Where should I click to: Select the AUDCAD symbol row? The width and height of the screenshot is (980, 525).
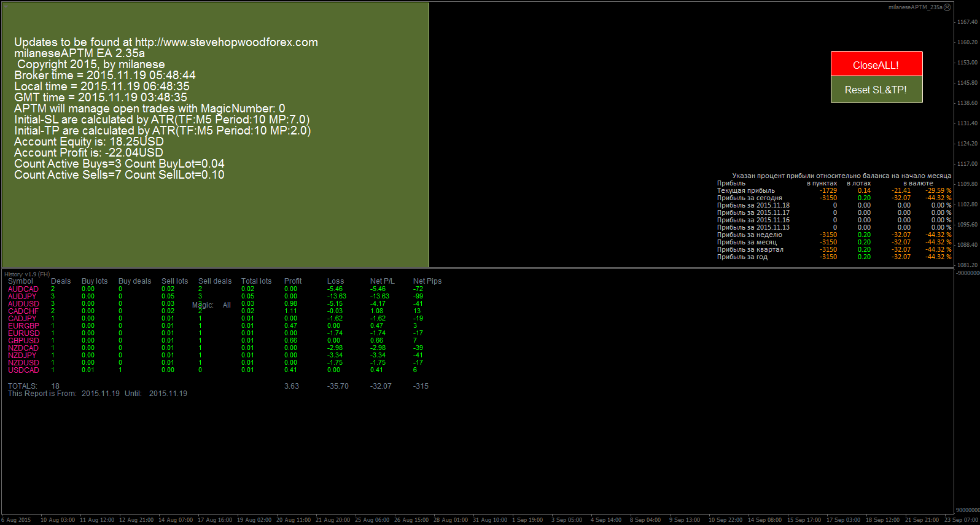(x=216, y=289)
